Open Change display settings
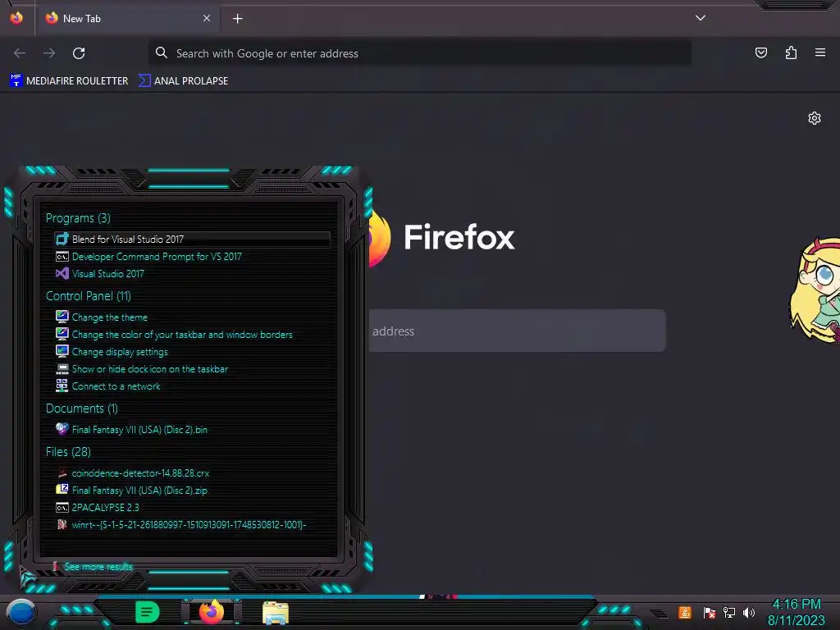 tap(112, 352)
